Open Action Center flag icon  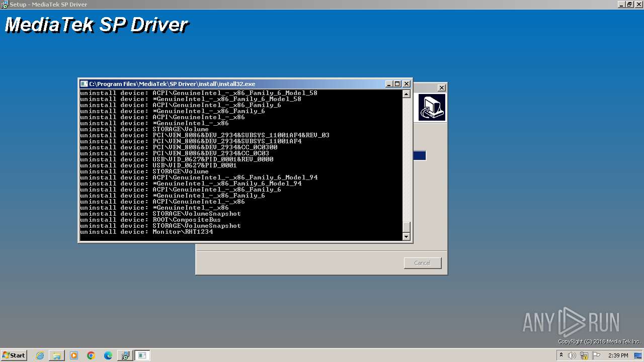click(596, 355)
